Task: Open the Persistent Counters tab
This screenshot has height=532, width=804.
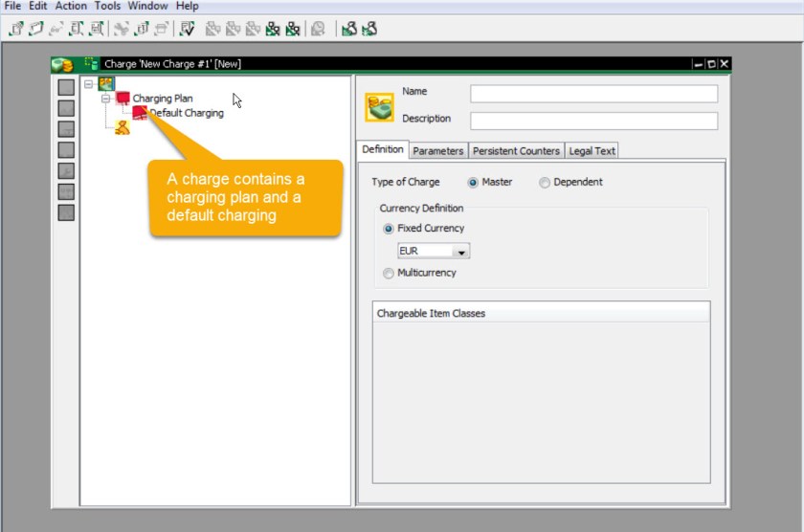Action: click(x=516, y=150)
